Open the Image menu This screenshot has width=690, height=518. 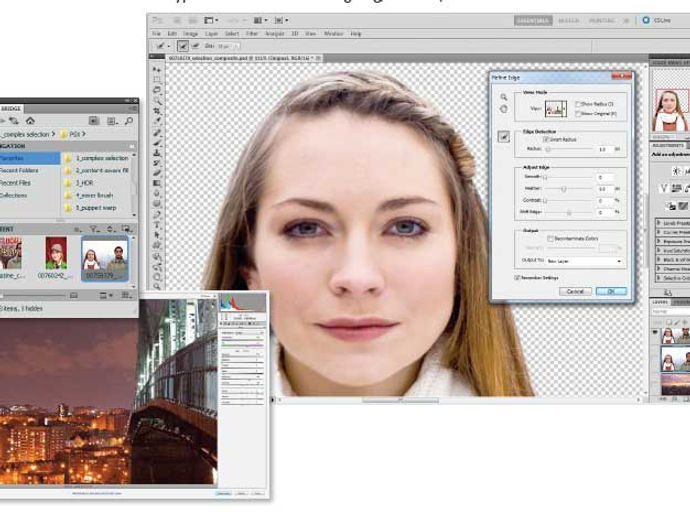[x=190, y=33]
